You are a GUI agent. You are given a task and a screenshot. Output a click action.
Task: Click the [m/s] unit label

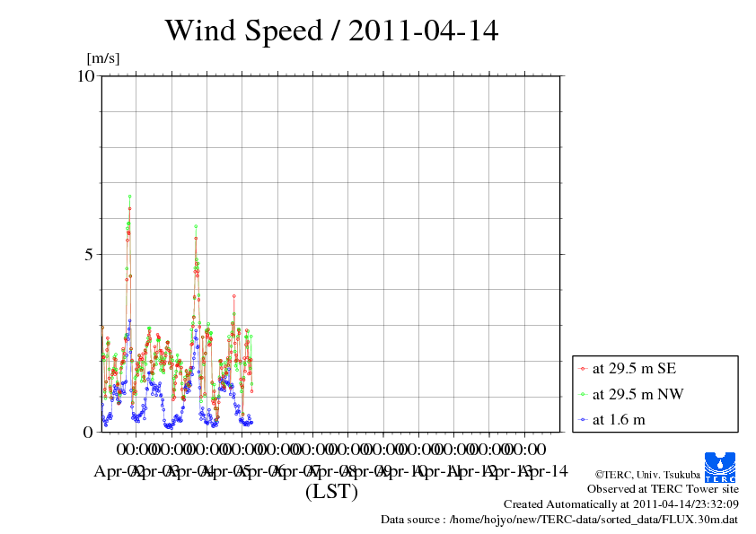click(x=102, y=59)
